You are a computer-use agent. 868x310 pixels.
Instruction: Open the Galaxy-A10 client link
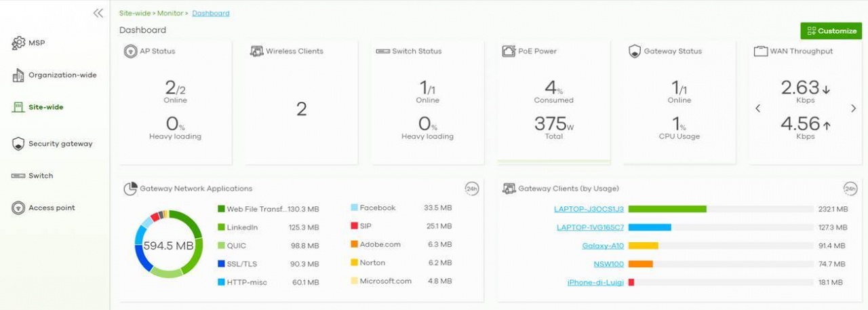pos(603,246)
